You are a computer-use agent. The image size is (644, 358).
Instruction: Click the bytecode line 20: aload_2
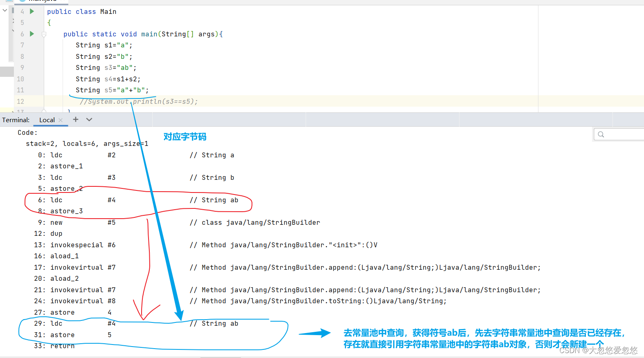pyautogui.click(x=56, y=278)
